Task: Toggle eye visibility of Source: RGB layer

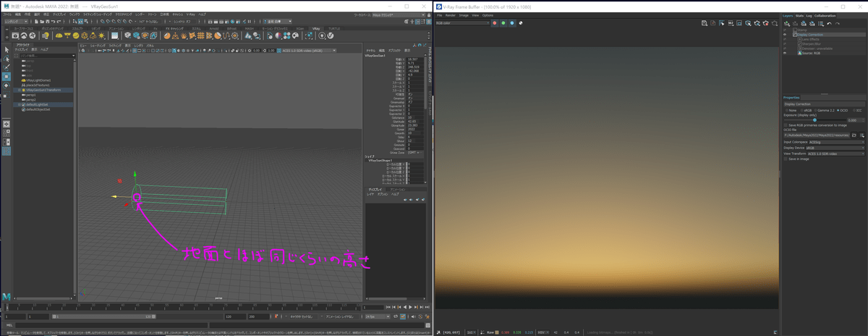Action: coord(784,53)
